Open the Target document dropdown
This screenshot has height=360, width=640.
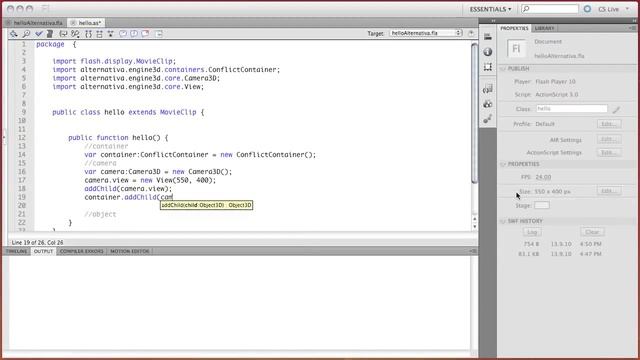coord(426,33)
